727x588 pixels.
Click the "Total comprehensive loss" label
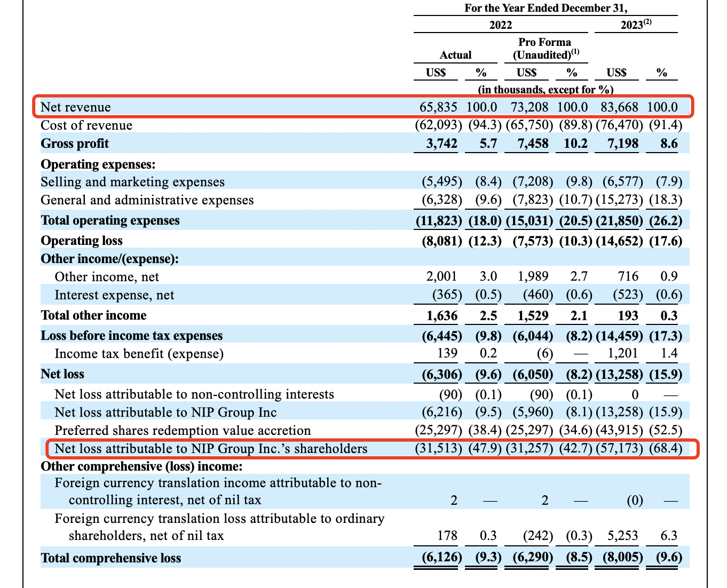pyautogui.click(x=111, y=558)
